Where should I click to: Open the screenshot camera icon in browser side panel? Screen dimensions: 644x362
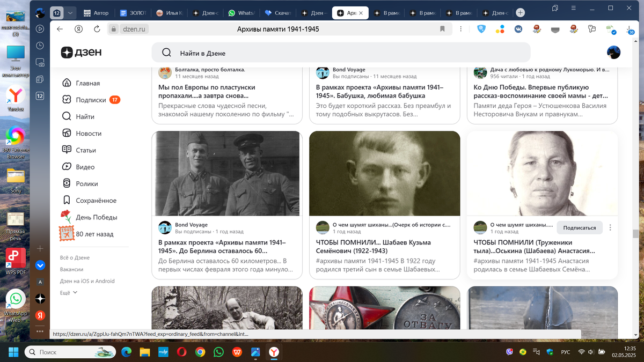[x=40, y=63]
